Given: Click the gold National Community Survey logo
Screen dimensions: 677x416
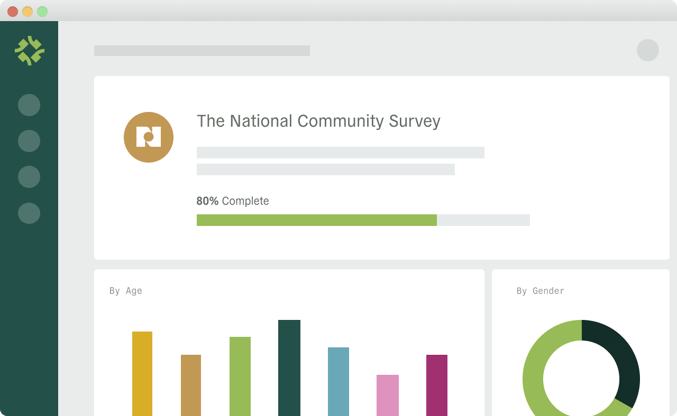Looking at the screenshot, I should point(149,137).
